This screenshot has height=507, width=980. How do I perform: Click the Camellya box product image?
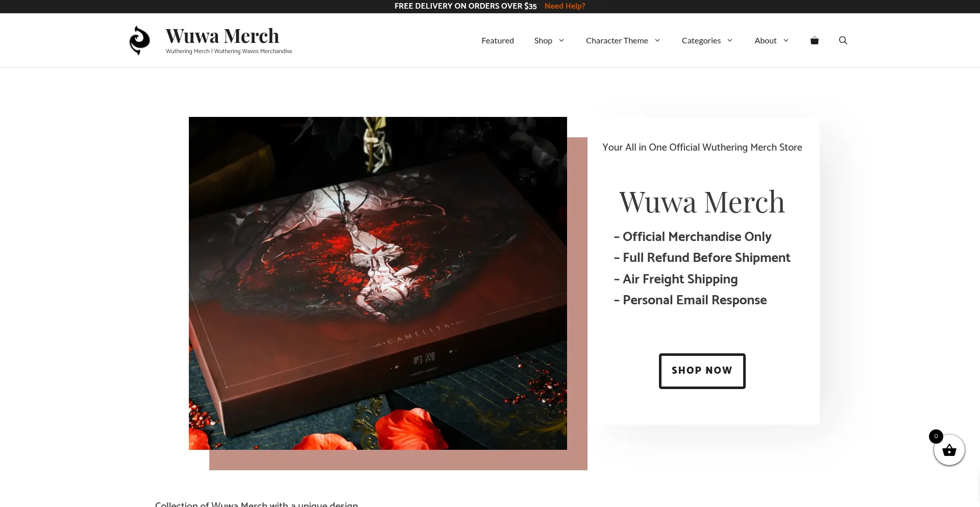(378, 283)
